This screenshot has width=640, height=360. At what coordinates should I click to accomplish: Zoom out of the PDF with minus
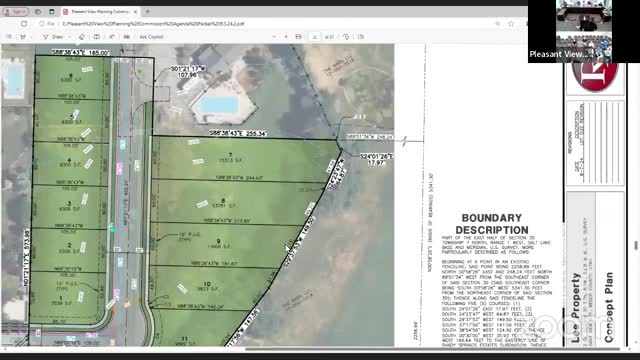click(x=274, y=37)
